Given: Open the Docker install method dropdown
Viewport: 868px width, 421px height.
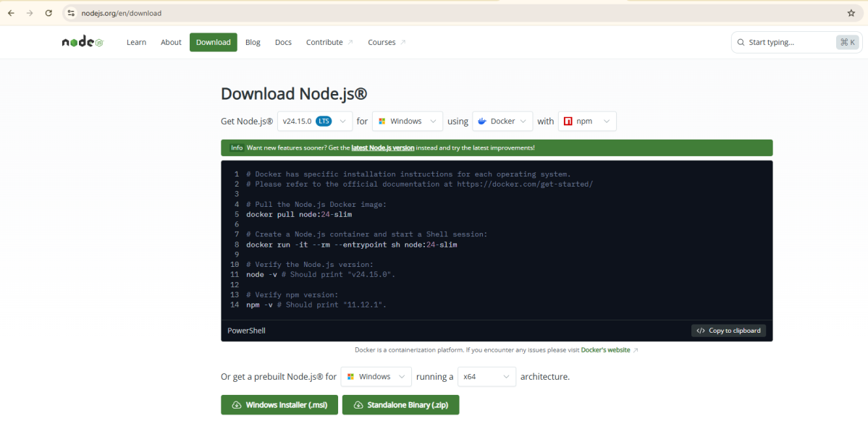Looking at the screenshot, I should click(502, 121).
